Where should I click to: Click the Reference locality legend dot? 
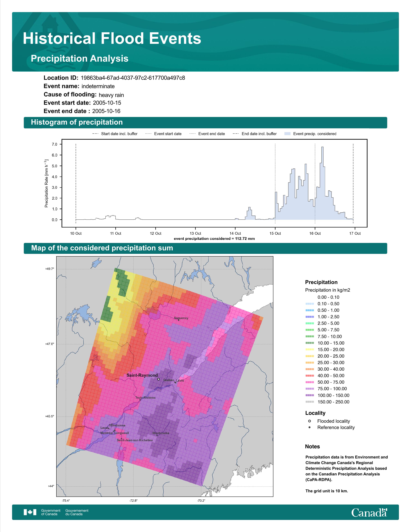click(x=309, y=427)
